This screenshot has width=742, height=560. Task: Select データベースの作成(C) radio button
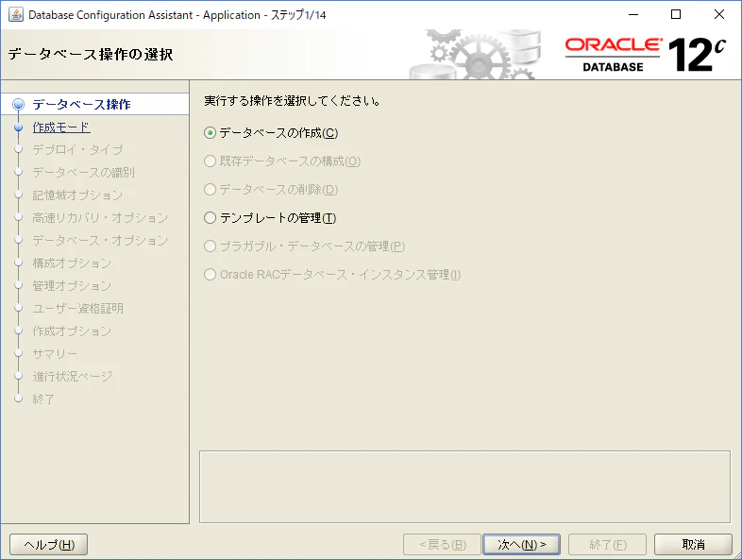coord(271,133)
